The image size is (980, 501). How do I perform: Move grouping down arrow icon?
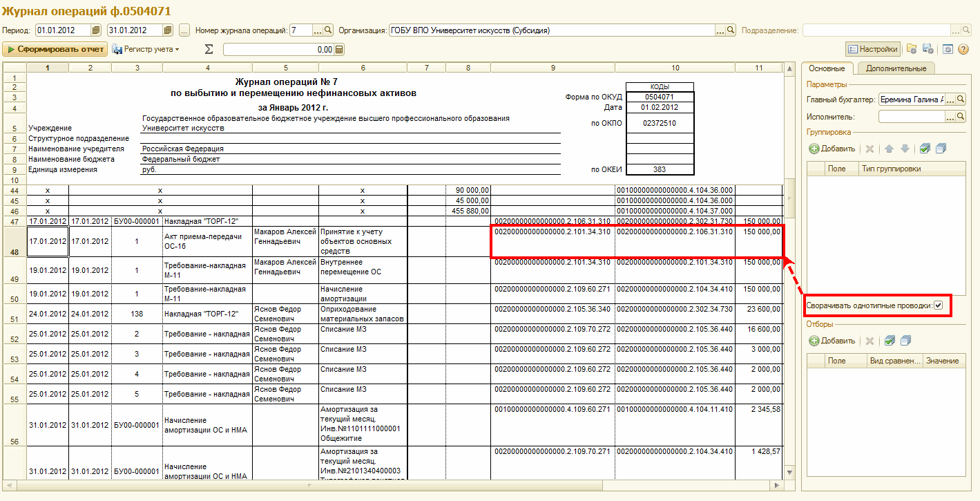pos(905,149)
